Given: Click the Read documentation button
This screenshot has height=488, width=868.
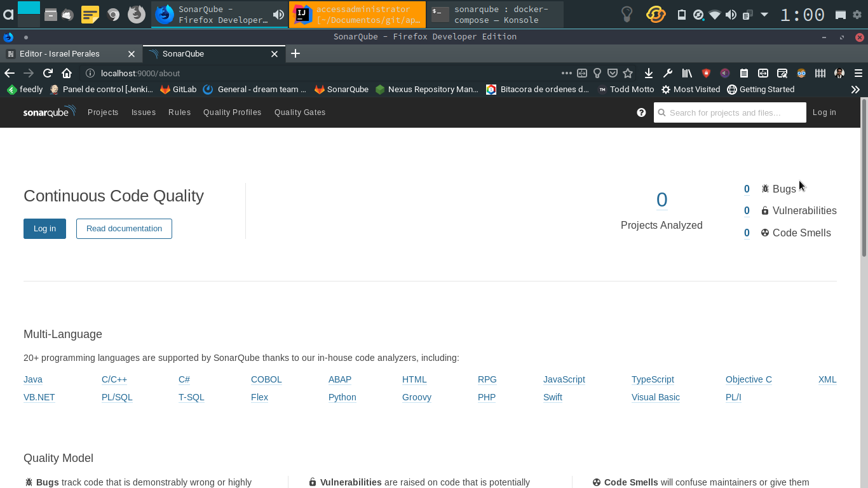Looking at the screenshot, I should 124,229.
